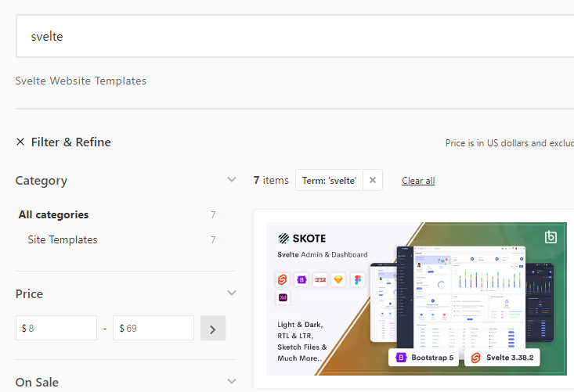The width and height of the screenshot is (574, 392).
Task: Collapse the Price section chevron
Action: point(231,293)
